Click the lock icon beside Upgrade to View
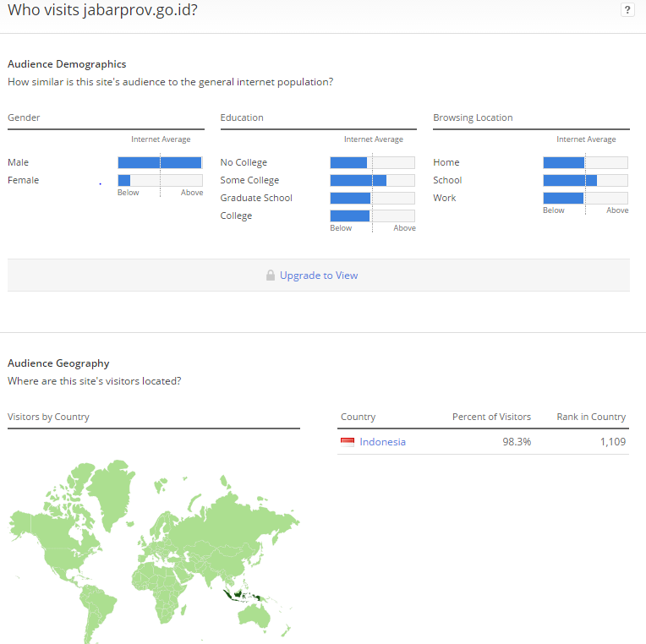The width and height of the screenshot is (646, 644). click(x=271, y=275)
